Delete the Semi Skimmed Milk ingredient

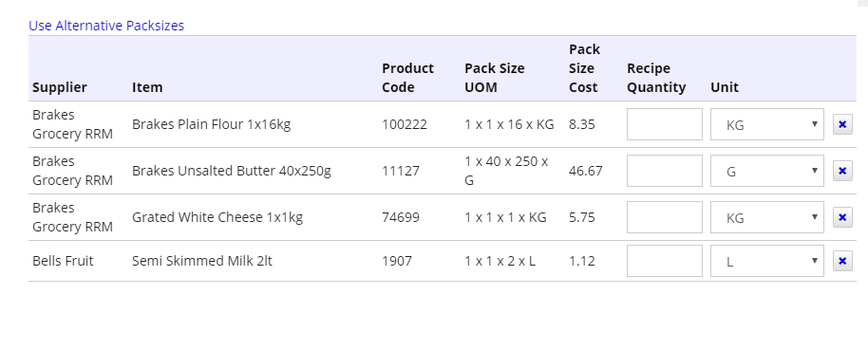842,261
